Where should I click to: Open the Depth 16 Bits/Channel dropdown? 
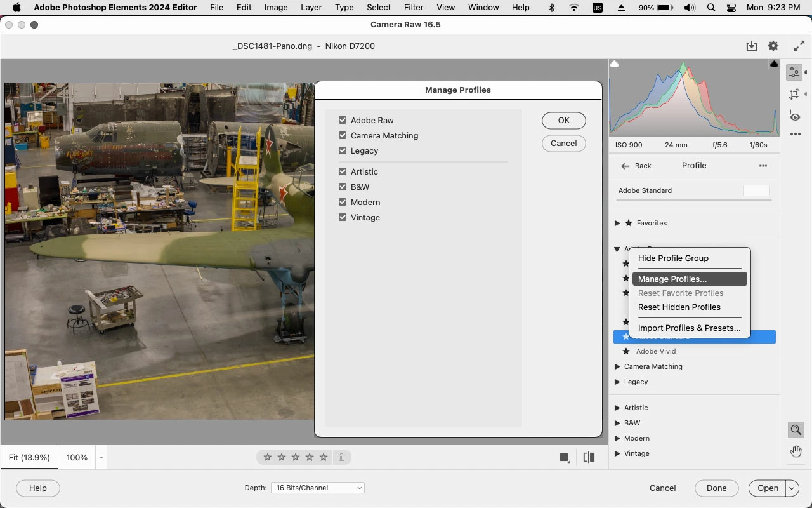[317, 488]
